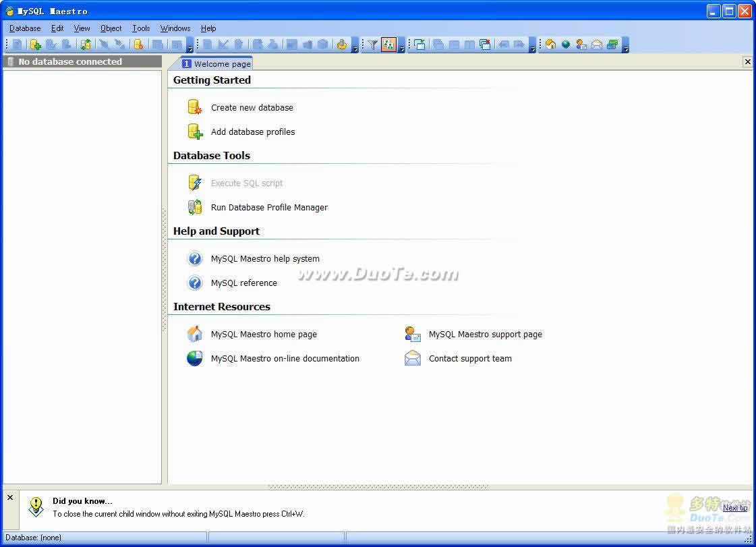Click the Create new database link
Viewport: 756px width, 547px height.
pyautogui.click(x=252, y=107)
